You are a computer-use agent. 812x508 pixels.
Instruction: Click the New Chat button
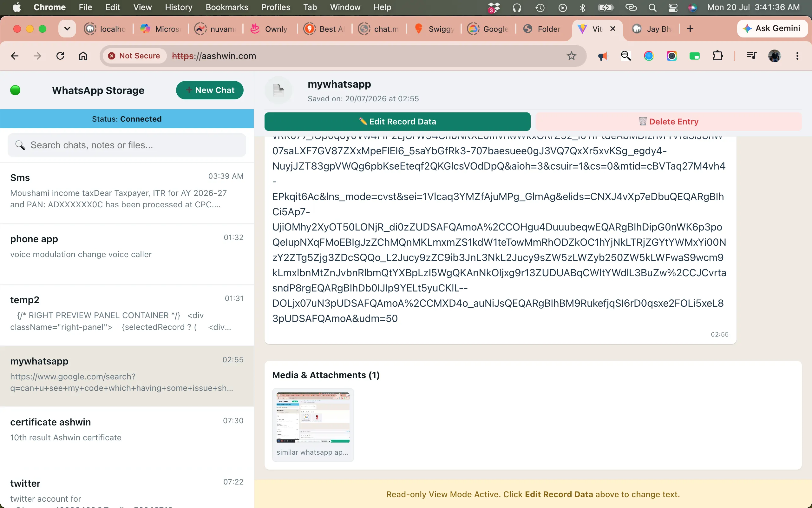[x=210, y=90]
